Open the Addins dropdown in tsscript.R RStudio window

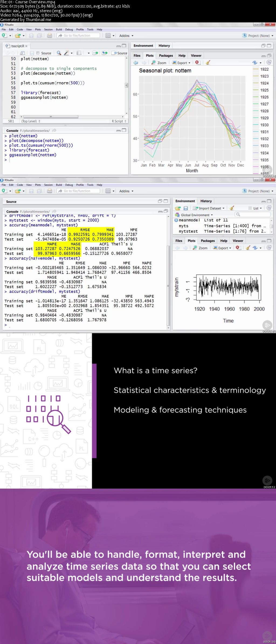coord(126,36)
